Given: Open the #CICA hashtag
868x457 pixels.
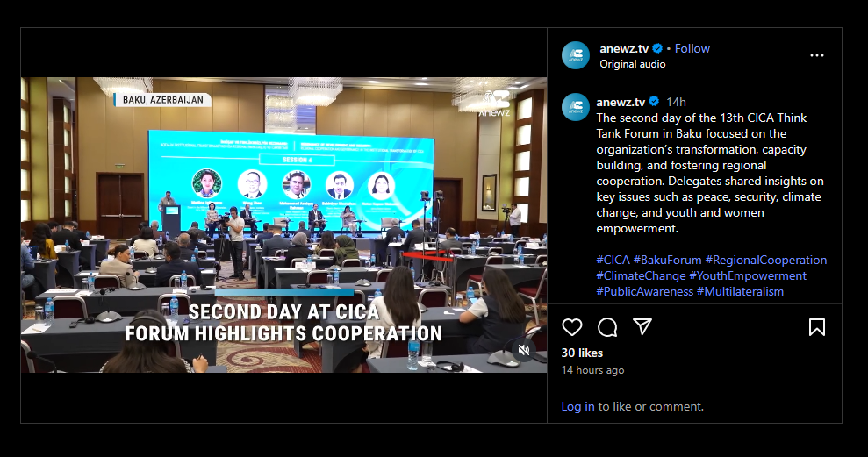Looking at the screenshot, I should (613, 260).
